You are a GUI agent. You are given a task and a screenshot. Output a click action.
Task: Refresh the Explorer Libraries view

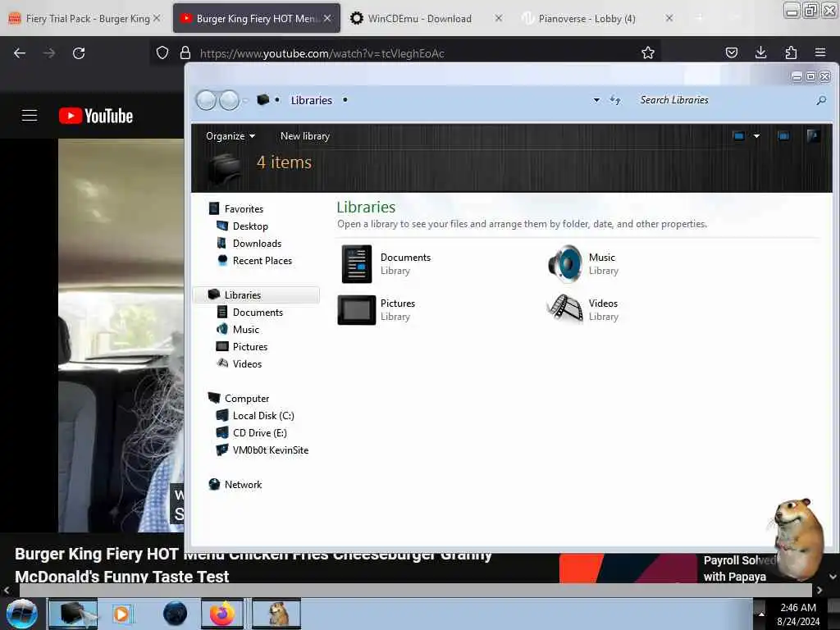pos(615,100)
